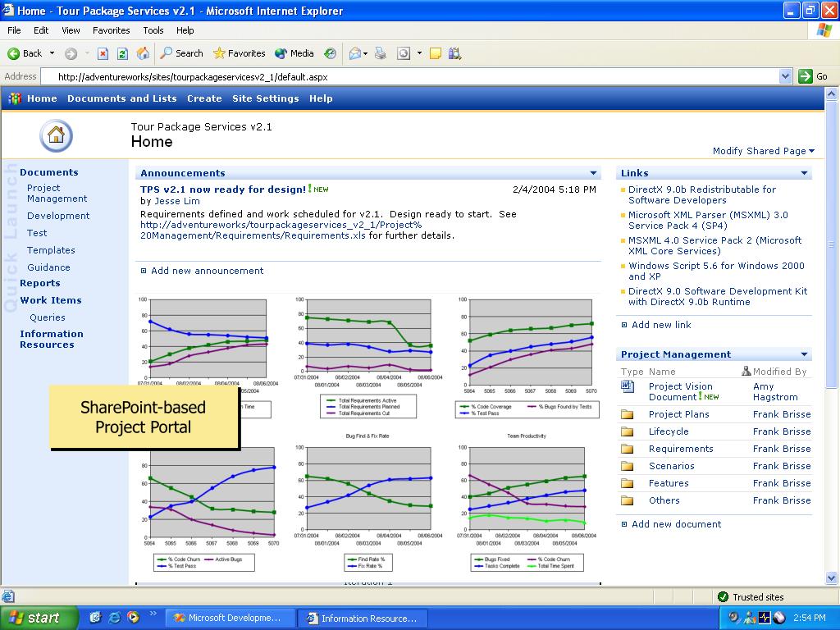Click the Go button next to address
Screen dimensions: 840x630
point(813,76)
